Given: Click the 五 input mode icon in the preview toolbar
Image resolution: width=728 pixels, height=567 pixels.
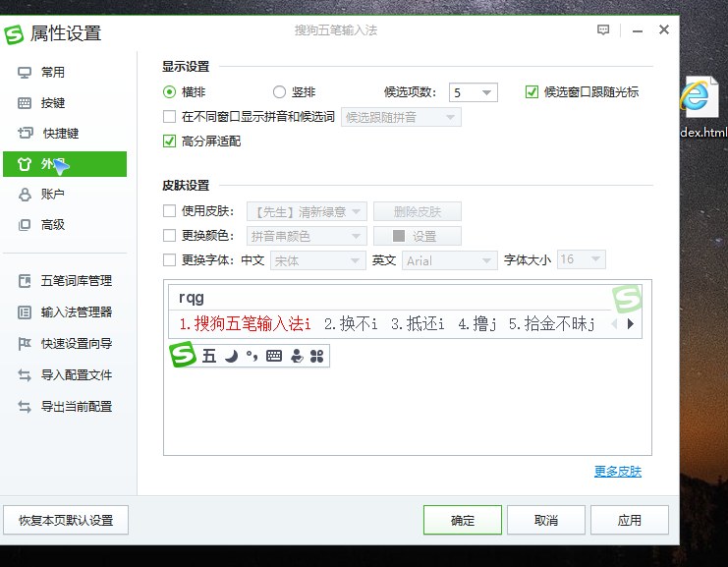Looking at the screenshot, I should tap(209, 356).
